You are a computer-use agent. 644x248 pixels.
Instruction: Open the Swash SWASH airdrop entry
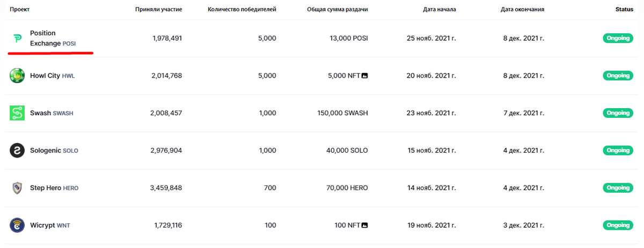(x=52, y=113)
